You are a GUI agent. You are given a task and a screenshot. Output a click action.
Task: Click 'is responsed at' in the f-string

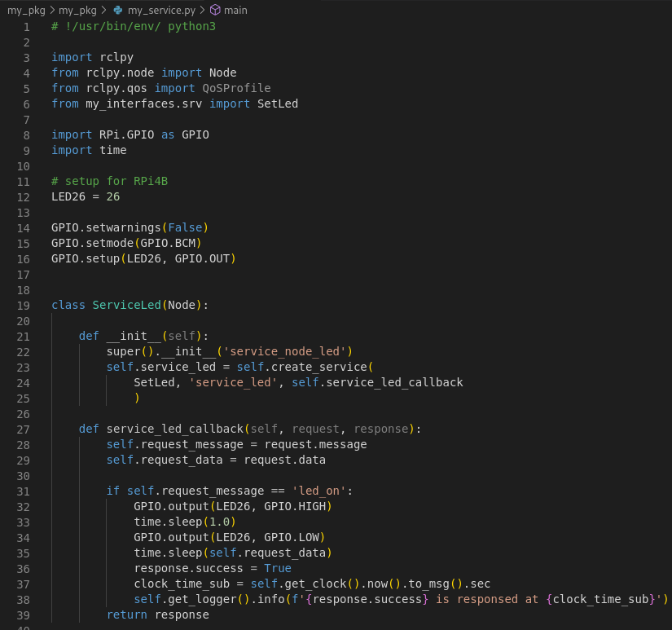click(487, 599)
